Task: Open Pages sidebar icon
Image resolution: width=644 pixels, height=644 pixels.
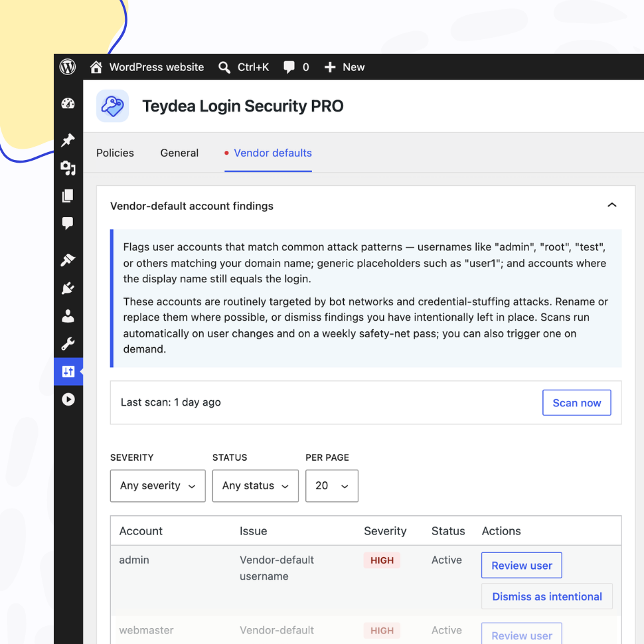Action: (x=68, y=196)
